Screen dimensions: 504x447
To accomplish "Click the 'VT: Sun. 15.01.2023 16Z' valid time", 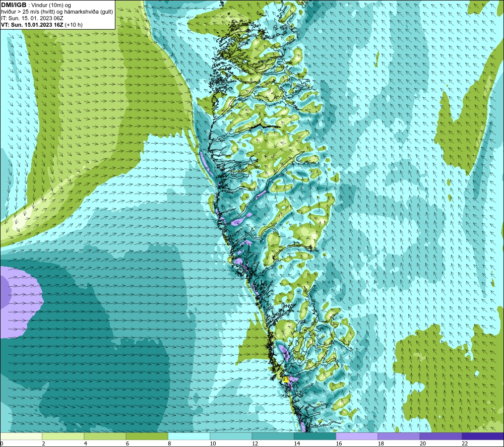I will click(32, 25).
